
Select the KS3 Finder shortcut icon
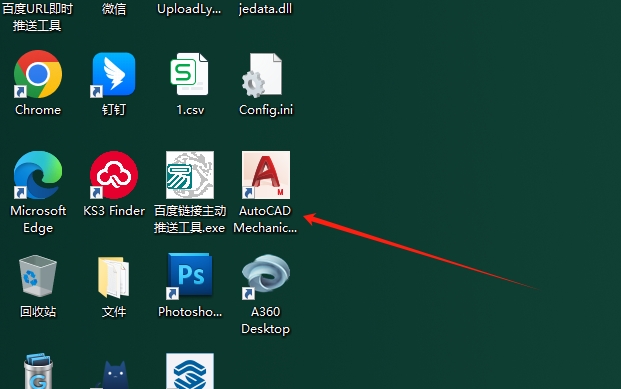pyautogui.click(x=114, y=175)
